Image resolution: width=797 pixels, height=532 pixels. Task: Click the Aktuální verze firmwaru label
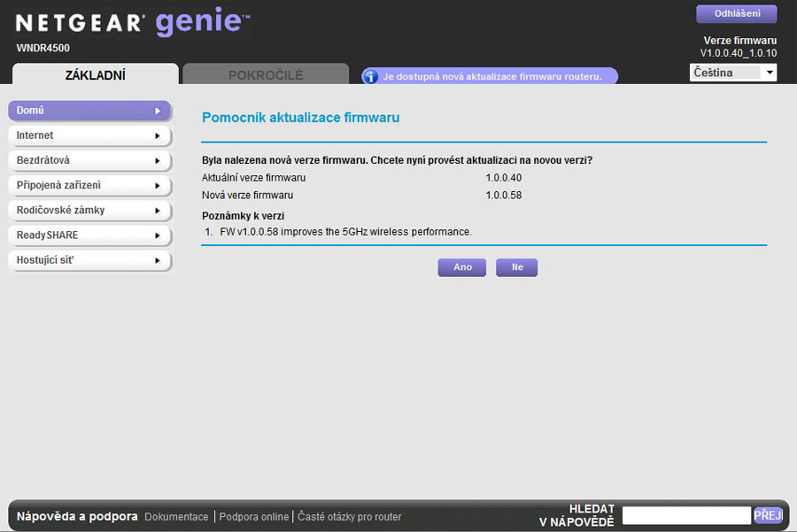[x=253, y=178]
